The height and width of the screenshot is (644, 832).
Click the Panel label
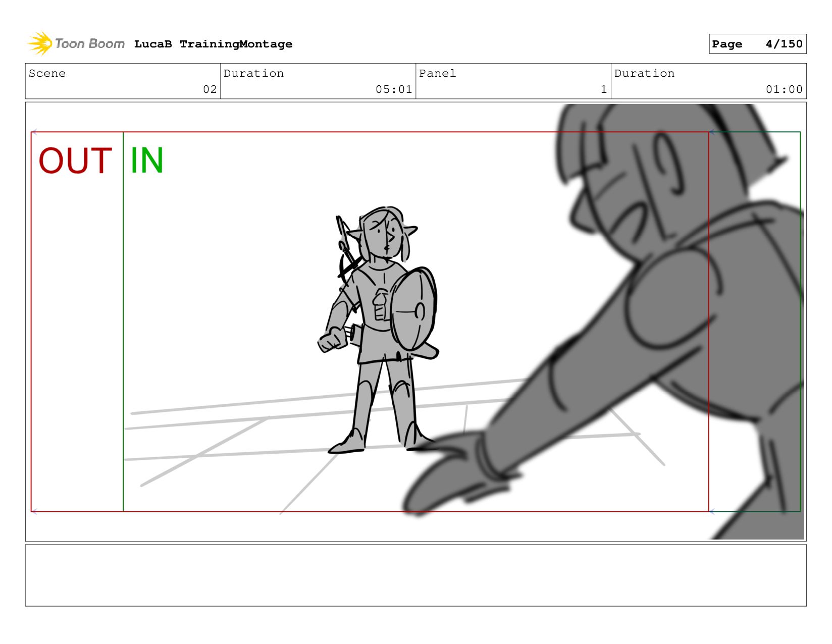(437, 73)
